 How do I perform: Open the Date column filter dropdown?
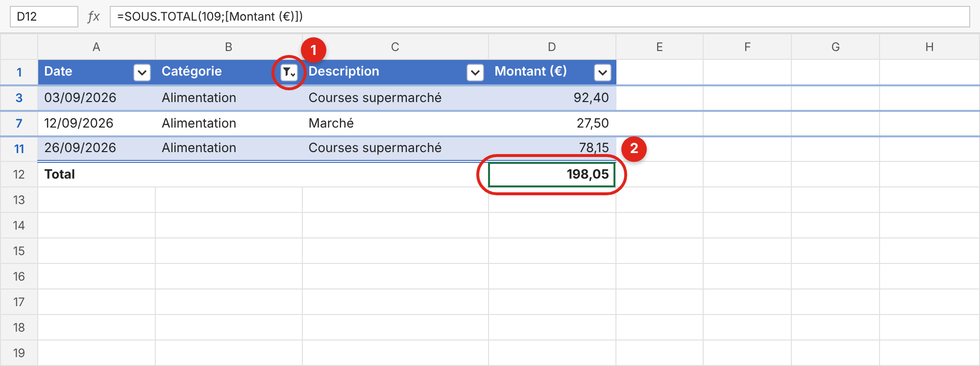(142, 73)
